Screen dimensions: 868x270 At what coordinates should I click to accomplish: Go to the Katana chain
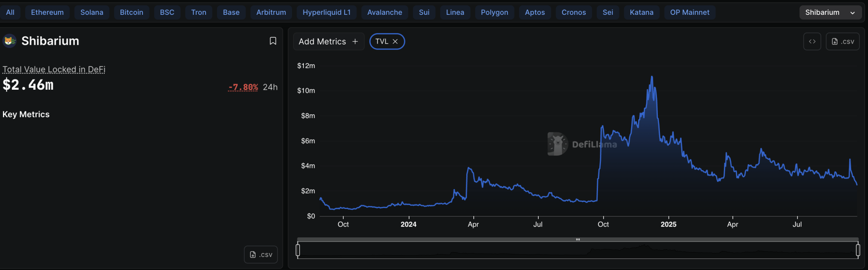tap(642, 12)
